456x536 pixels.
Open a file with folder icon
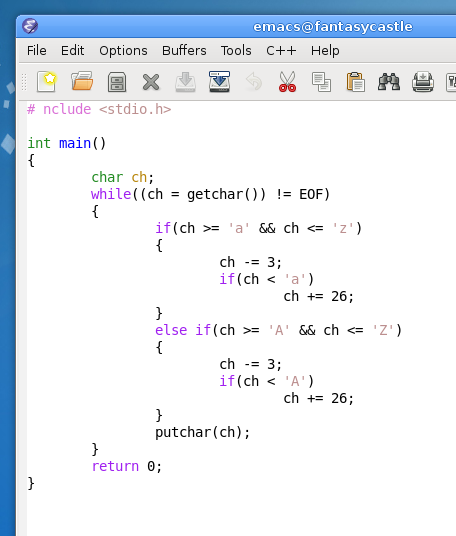click(x=82, y=81)
